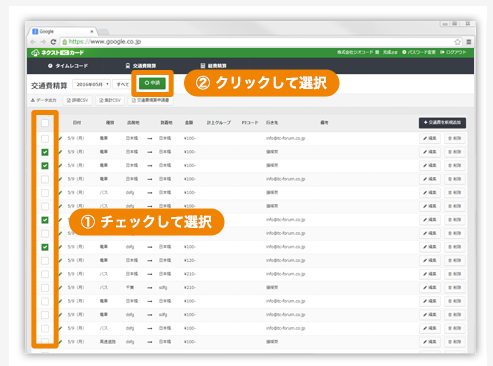Click the 種類 column header
This screenshot has height=366, width=493.
tap(110, 123)
